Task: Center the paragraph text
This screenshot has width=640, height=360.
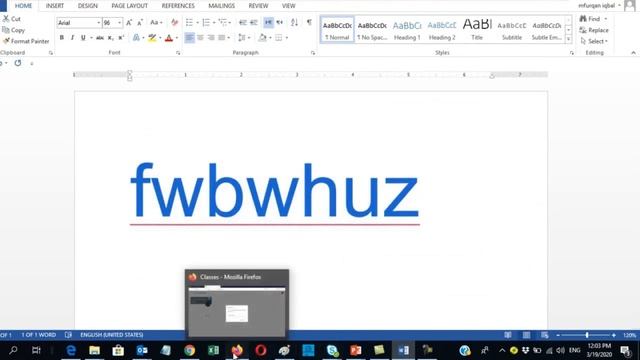Action: [200, 38]
